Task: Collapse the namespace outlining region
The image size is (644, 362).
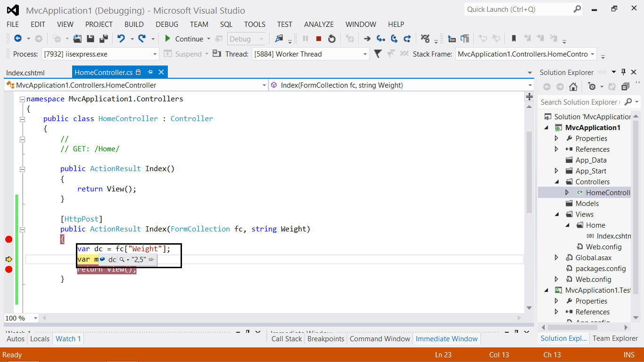Action: pos(22,99)
